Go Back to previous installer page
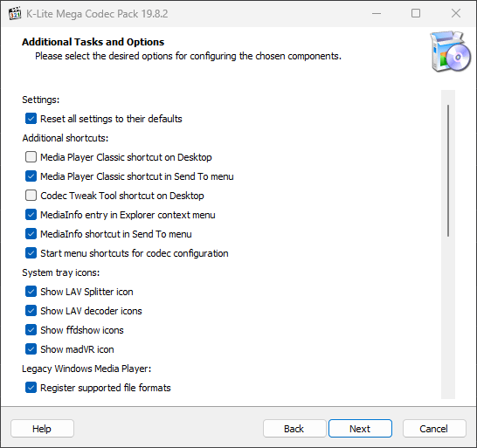The image size is (477, 448). [x=294, y=429]
